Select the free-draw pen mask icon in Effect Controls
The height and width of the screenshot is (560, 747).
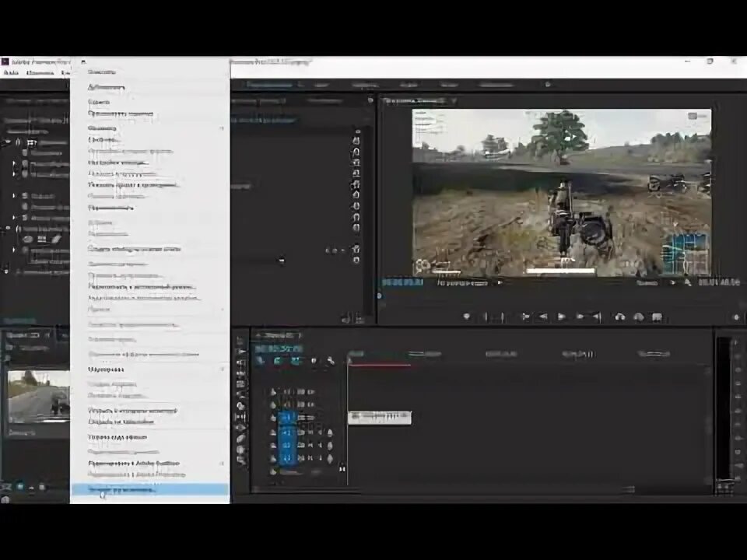(56, 239)
